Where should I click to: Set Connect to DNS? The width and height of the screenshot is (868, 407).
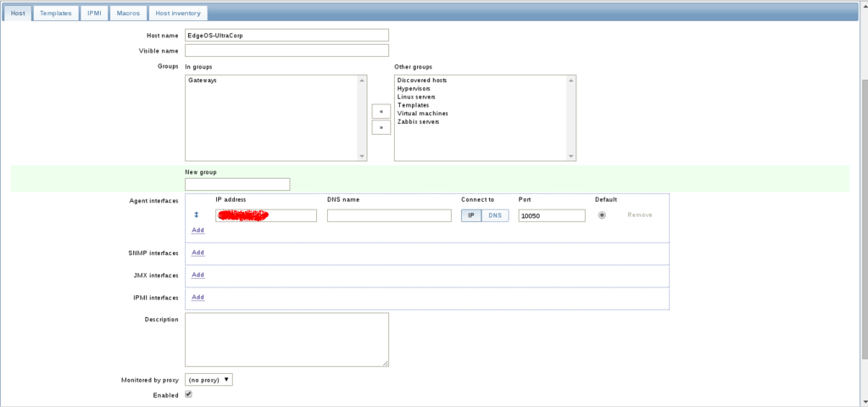495,215
